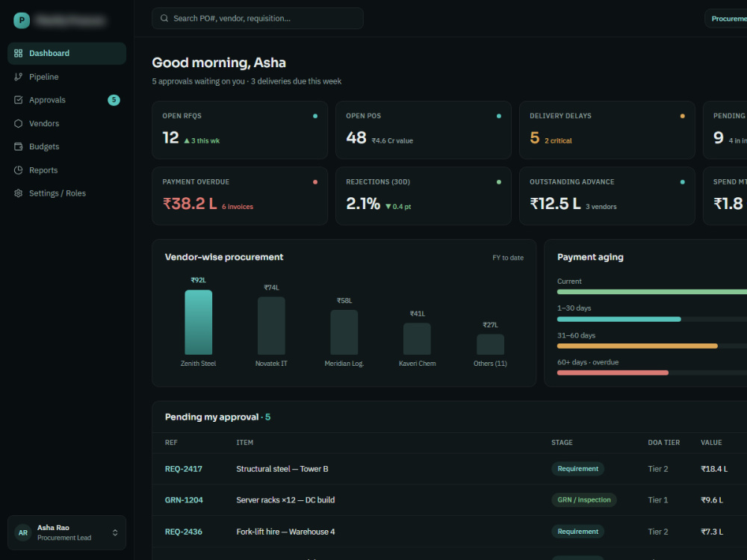
Task: Click the ₹18.4 L value cell
Action: (714, 469)
